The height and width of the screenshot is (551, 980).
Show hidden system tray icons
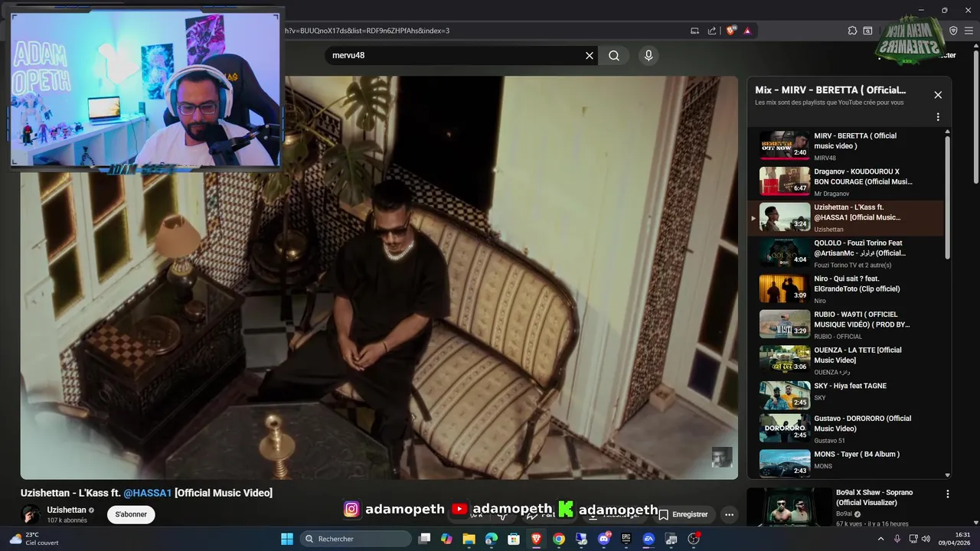[x=880, y=539]
